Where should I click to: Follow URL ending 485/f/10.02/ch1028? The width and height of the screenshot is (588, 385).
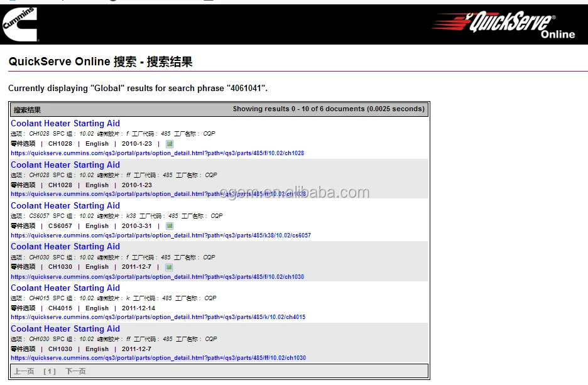[x=158, y=153]
